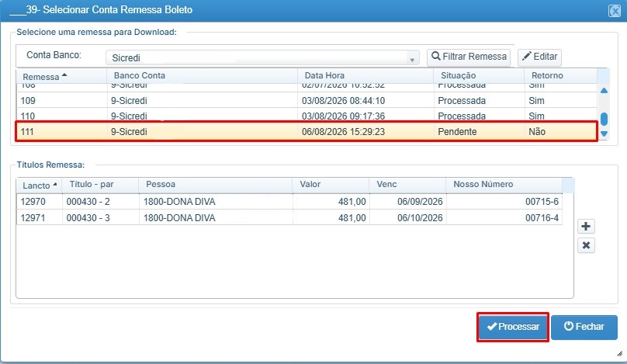Open the Conta Banco dropdown arrow
627x364 pixels.
pos(412,59)
